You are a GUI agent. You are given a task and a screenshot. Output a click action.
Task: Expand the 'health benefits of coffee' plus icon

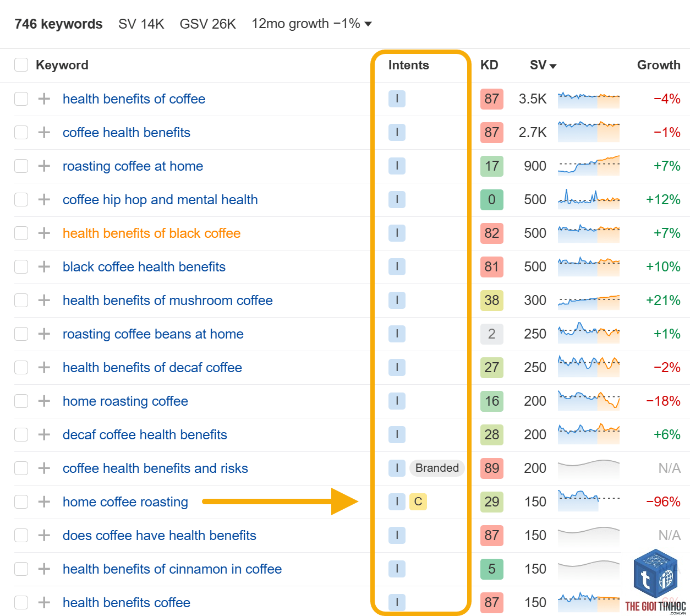[44, 99]
